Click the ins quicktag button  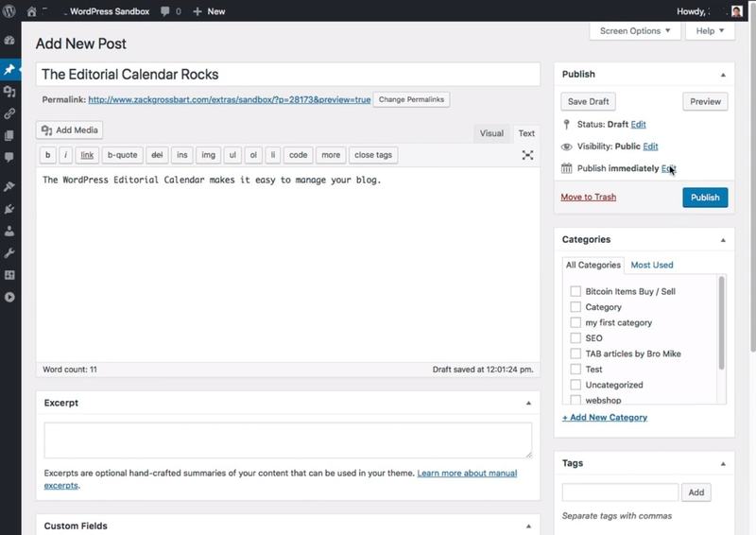point(181,155)
